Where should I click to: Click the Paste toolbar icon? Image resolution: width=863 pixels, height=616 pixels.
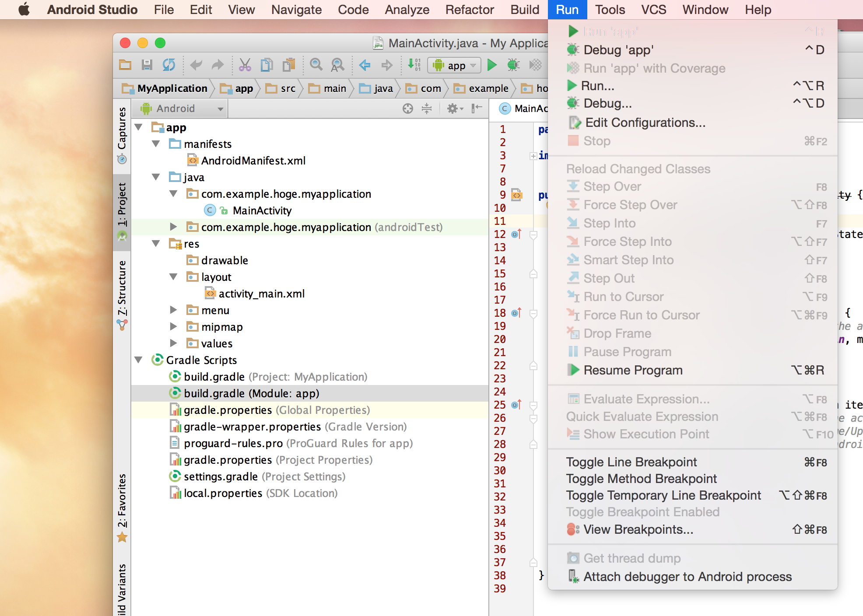click(x=289, y=65)
